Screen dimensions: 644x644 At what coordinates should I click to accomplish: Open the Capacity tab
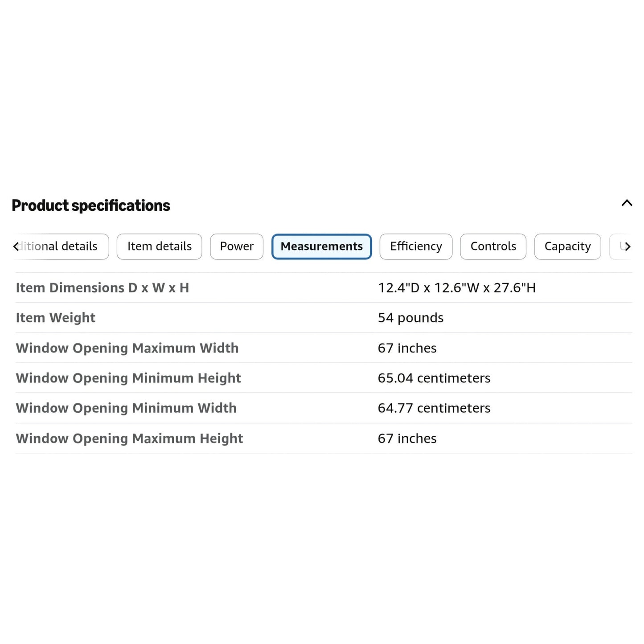(567, 246)
